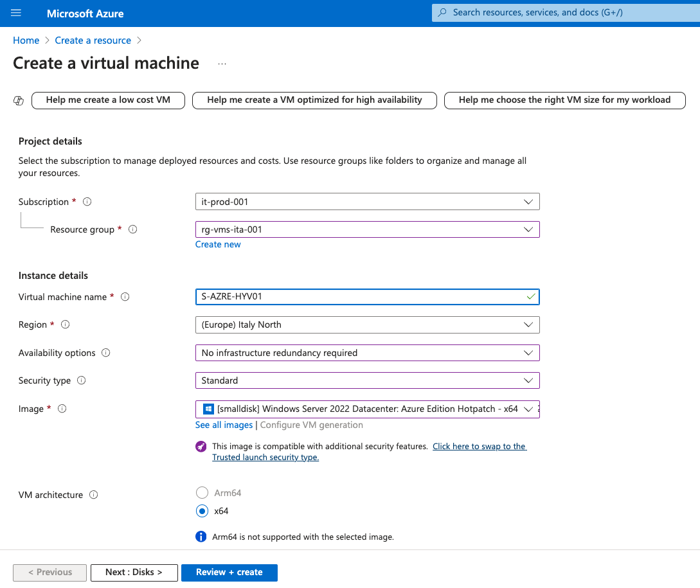This screenshot has height=588, width=700.
Task: Click the info icon next to Virtual machine name
Action: [x=125, y=296]
